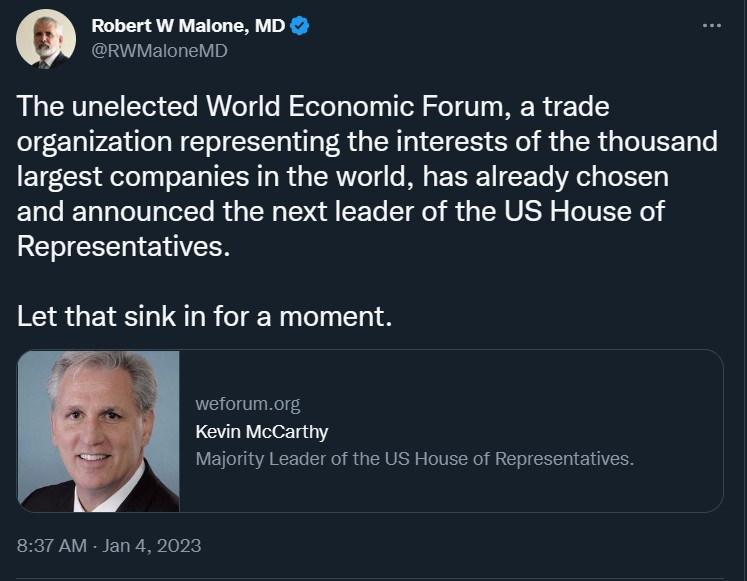Click the empty right area of link card
747x581 pixels.
point(680,431)
